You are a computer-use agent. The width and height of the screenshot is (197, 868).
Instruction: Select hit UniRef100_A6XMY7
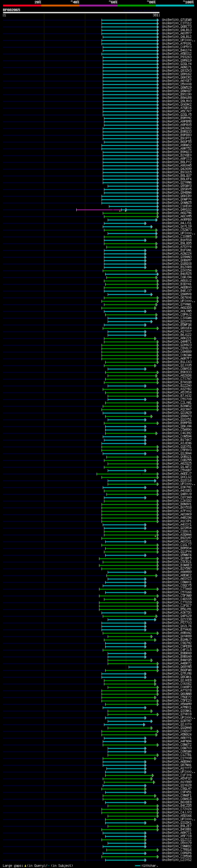pos(177,33)
